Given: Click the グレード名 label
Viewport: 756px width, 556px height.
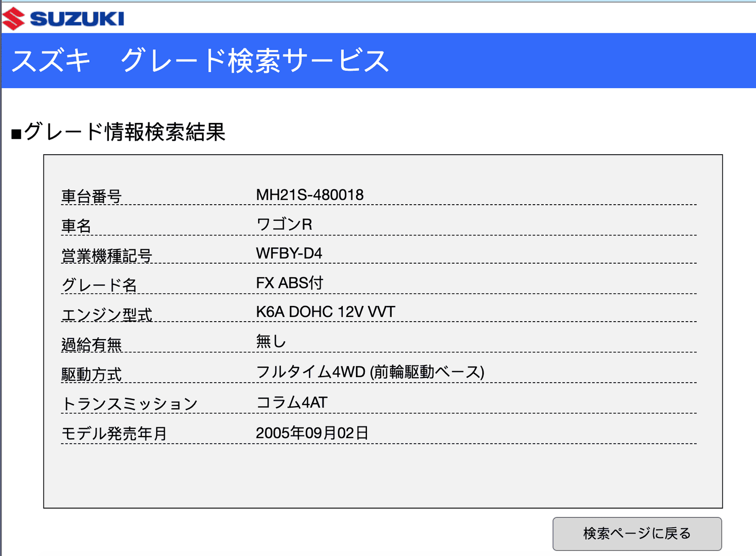Looking at the screenshot, I should (x=99, y=285).
